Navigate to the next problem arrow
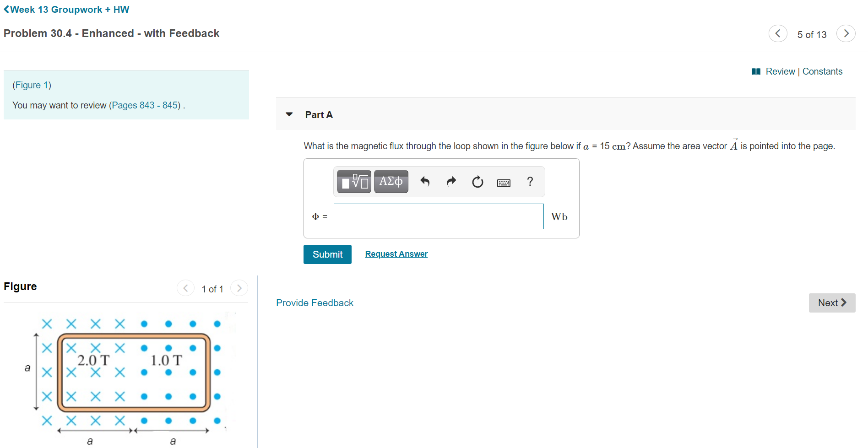 846,33
